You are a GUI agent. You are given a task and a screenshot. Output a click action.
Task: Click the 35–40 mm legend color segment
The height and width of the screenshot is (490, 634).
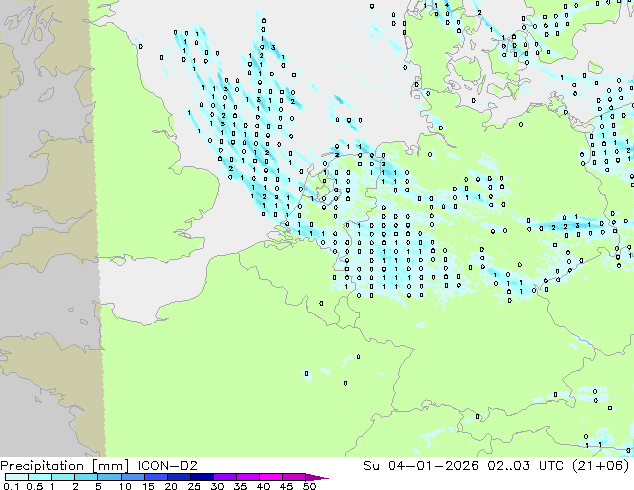pos(251,477)
